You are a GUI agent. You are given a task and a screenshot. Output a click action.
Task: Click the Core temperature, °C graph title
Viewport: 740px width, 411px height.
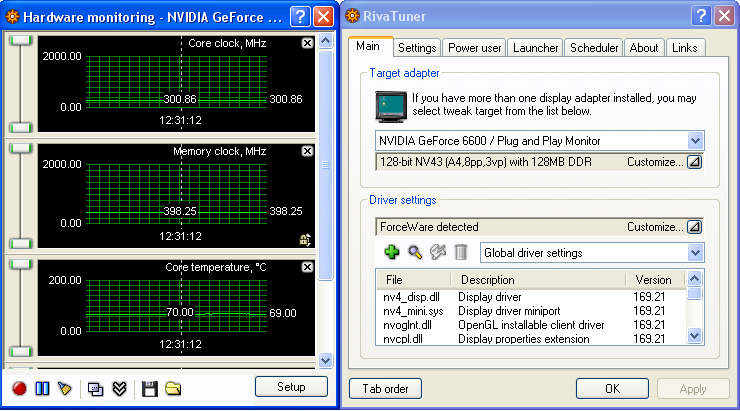tap(216, 268)
